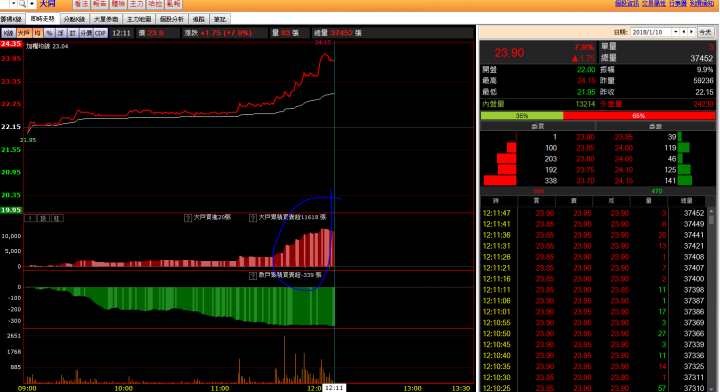Select the 12:10:50 trade row
The width and height of the screenshot is (720, 392).
(x=593, y=334)
